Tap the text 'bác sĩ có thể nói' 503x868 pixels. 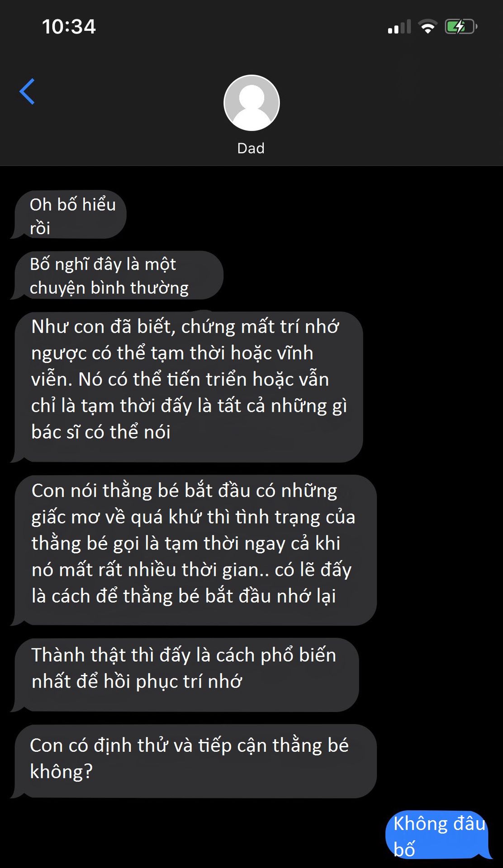click(101, 432)
